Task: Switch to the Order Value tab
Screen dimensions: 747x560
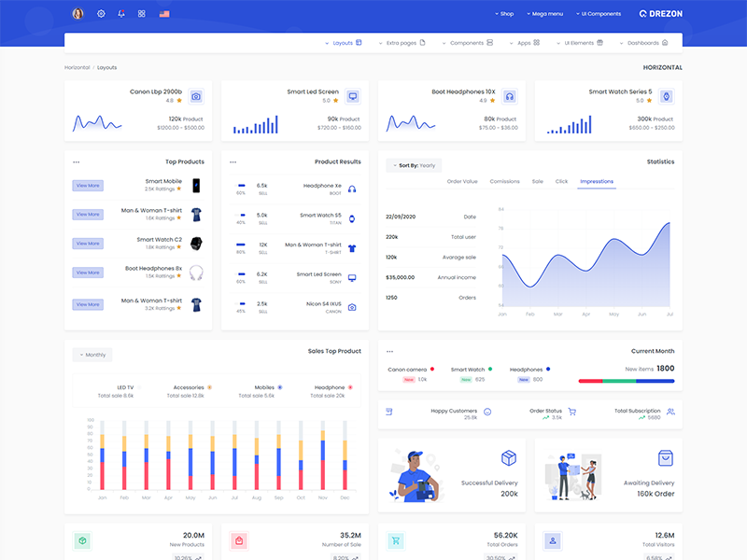Action: coord(462,181)
